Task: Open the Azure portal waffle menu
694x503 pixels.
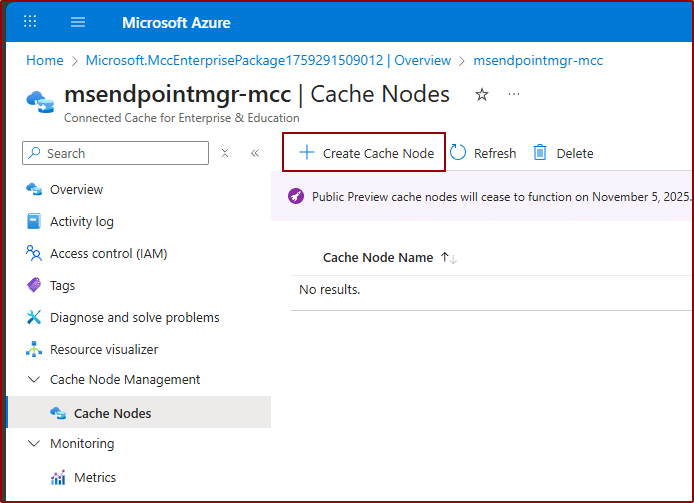Action: tap(30, 22)
